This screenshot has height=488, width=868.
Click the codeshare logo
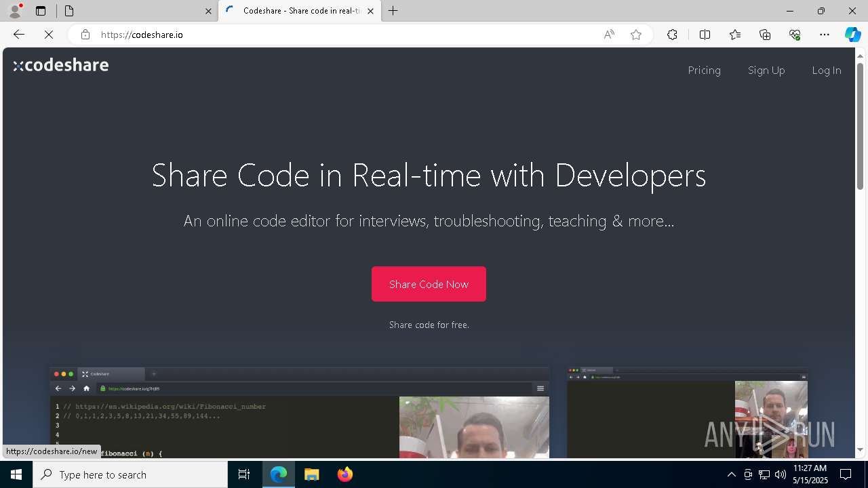[x=61, y=65]
